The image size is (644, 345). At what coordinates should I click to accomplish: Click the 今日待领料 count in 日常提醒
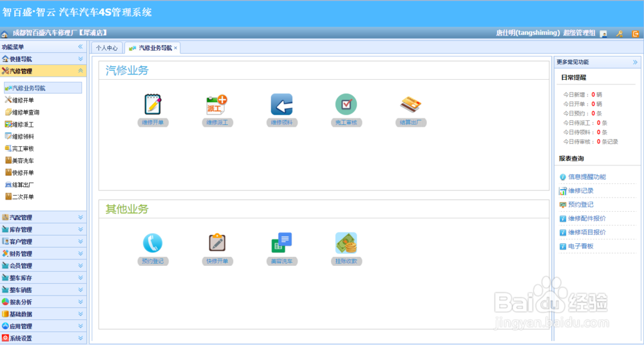(599, 132)
